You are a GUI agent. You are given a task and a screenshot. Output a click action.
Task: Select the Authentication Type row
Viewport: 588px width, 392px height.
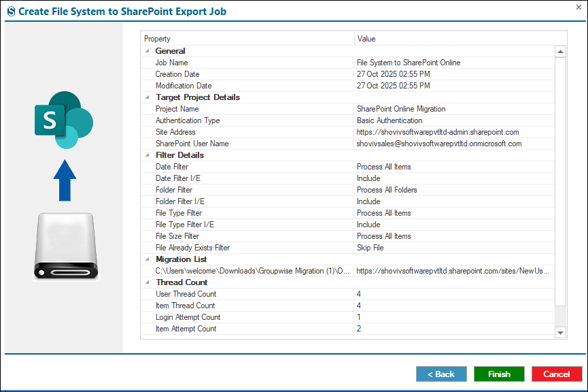point(348,120)
